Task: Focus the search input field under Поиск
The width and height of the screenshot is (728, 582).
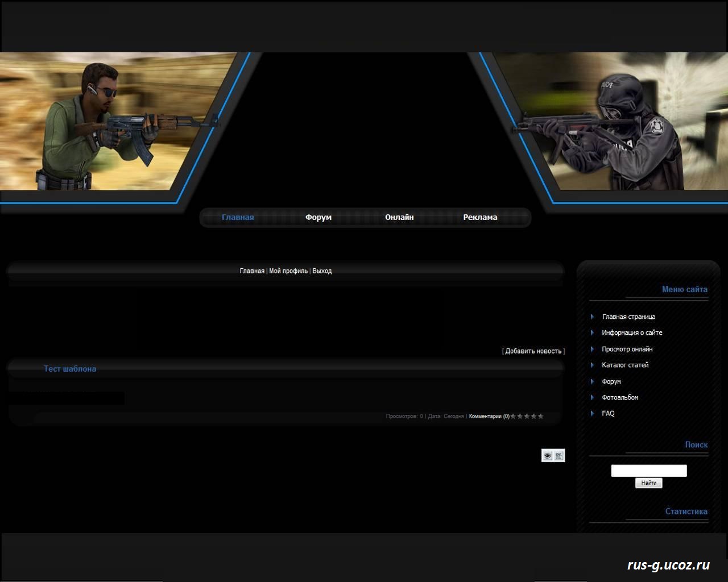Action: click(649, 471)
